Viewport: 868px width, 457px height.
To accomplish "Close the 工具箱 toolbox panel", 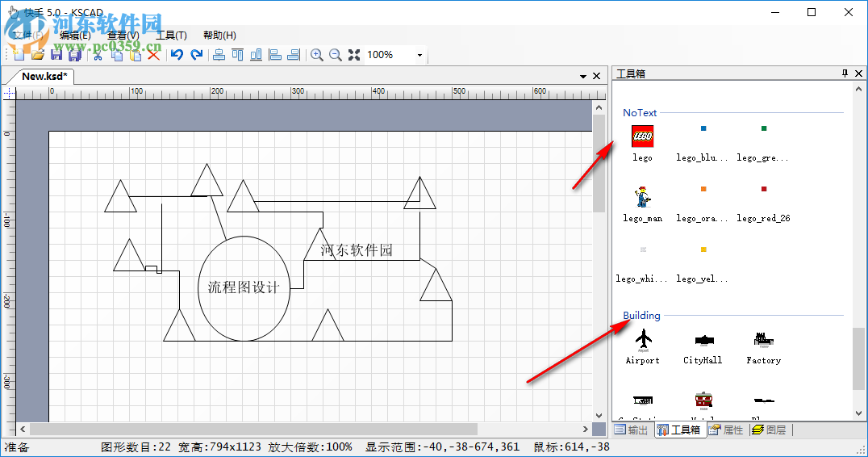I will [858, 73].
